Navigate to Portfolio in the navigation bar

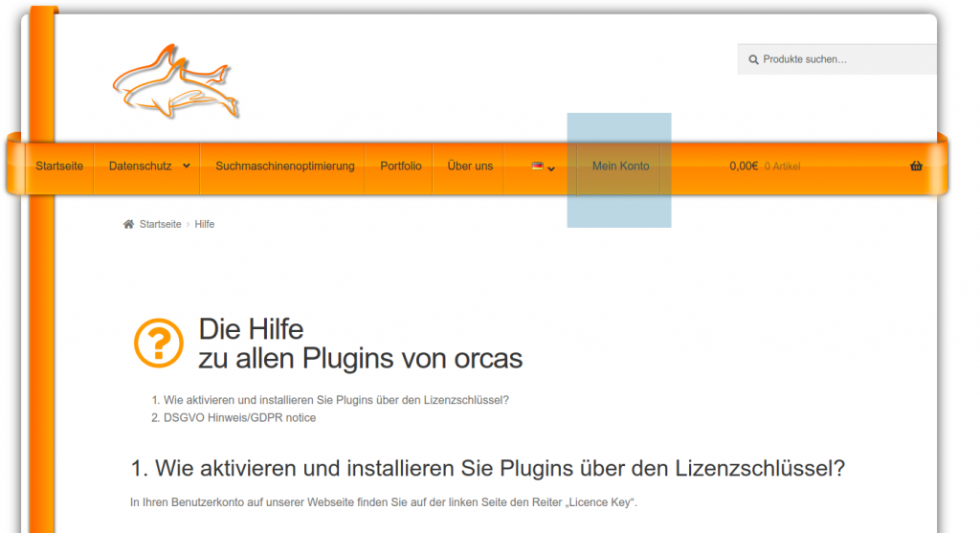pos(400,166)
